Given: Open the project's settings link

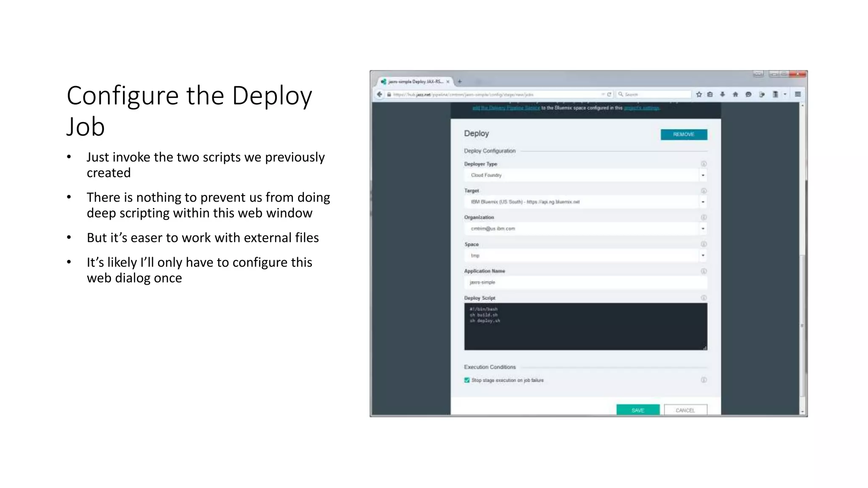Looking at the screenshot, I should (x=642, y=108).
